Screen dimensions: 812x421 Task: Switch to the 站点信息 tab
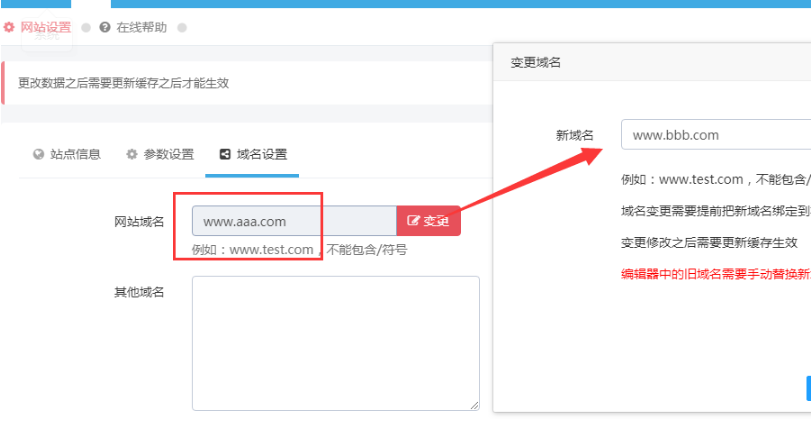(x=66, y=154)
